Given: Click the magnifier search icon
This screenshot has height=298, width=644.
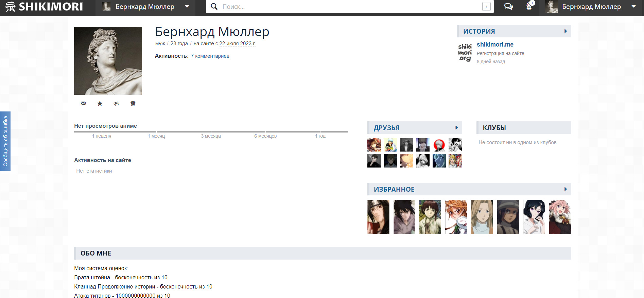Looking at the screenshot, I should 214,6.
